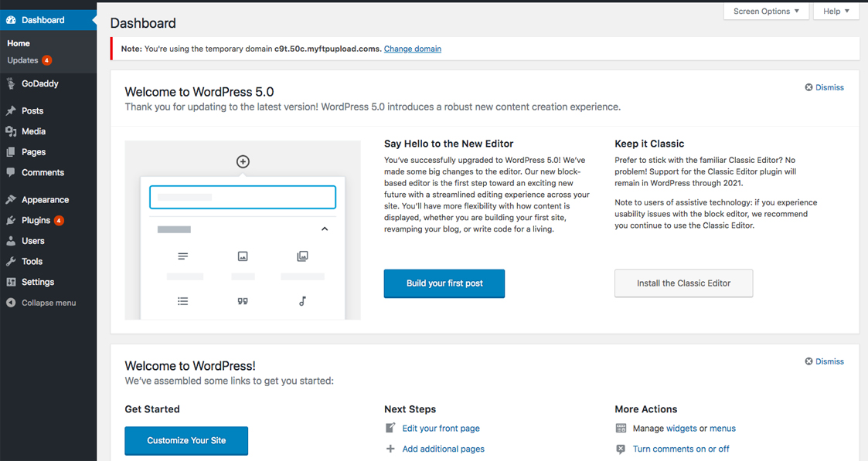Dismiss the Welcome to WordPress 5.0 notice

coord(824,87)
